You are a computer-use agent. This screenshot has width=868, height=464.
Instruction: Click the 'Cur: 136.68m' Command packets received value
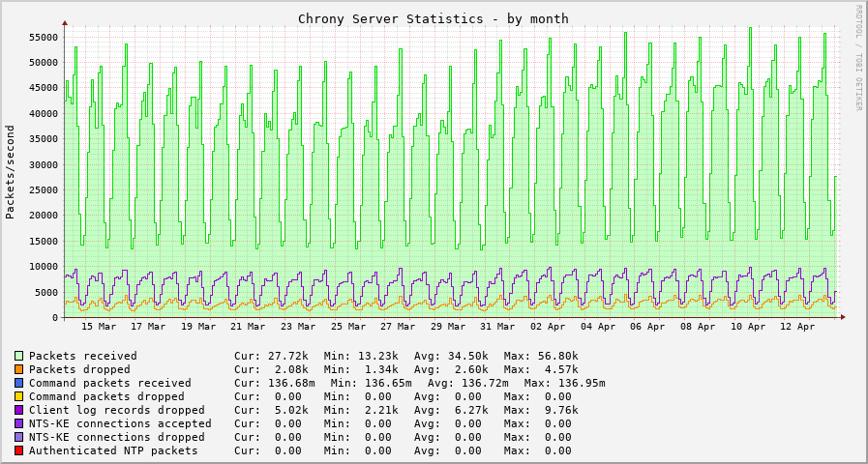(275, 383)
